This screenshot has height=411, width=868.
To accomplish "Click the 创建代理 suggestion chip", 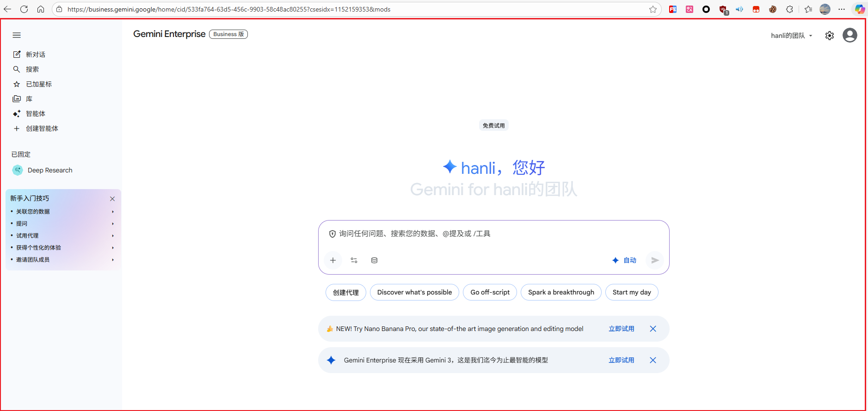I will [x=346, y=292].
